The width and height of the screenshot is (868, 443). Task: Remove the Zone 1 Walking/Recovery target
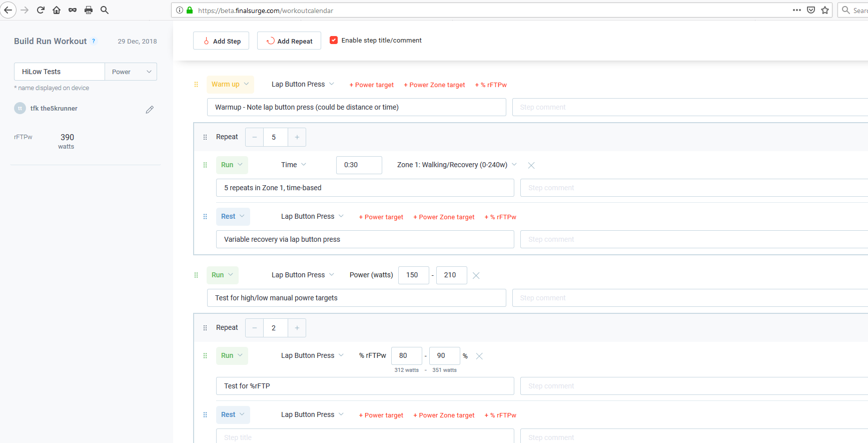pos(531,165)
